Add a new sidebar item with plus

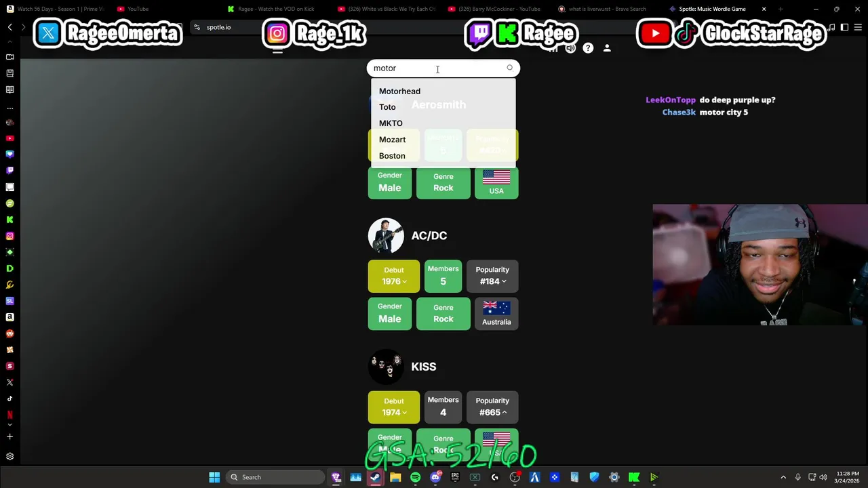pyautogui.click(x=9, y=436)
